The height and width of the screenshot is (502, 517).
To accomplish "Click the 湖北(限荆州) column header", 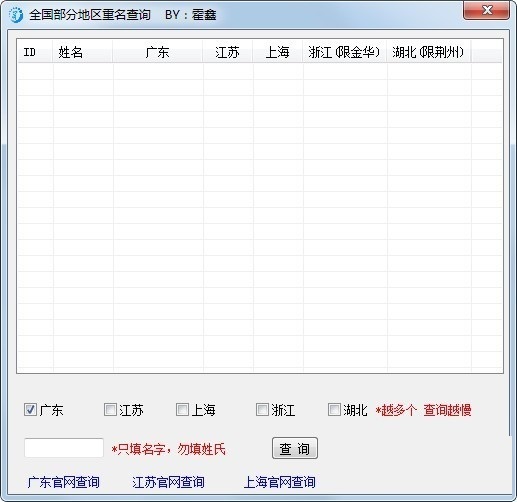I will [x=429, y=52].
